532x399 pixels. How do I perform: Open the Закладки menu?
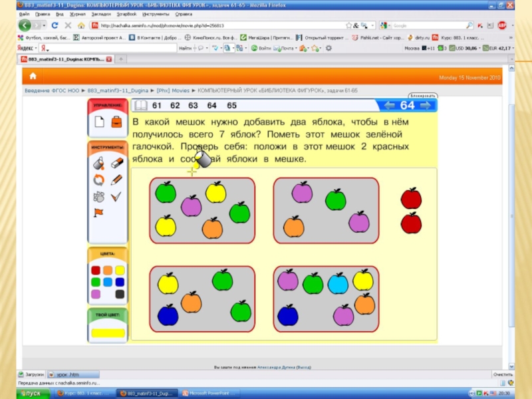tap(101, 14)
